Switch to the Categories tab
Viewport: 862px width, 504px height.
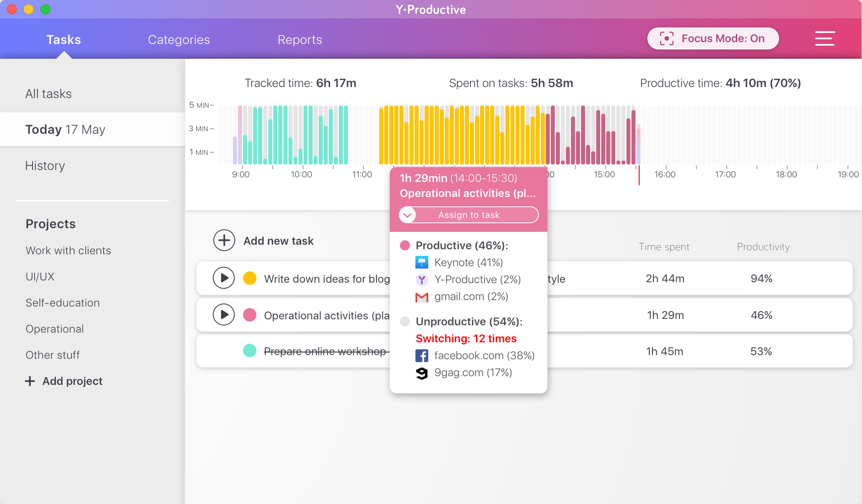click(179, 40)
